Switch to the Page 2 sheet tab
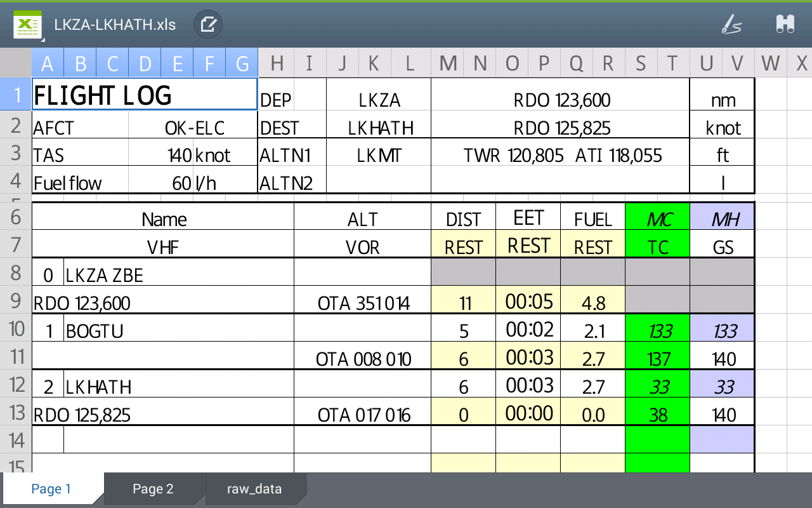The width and height of the screenshot is (812, 508). coord(153,489)
